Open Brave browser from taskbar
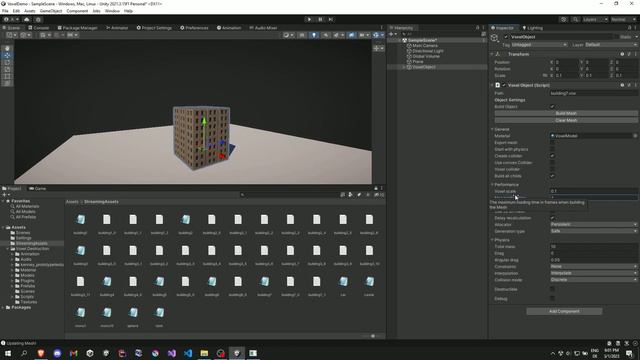Viewport: 640px width, 360px height. coord(41,353)
